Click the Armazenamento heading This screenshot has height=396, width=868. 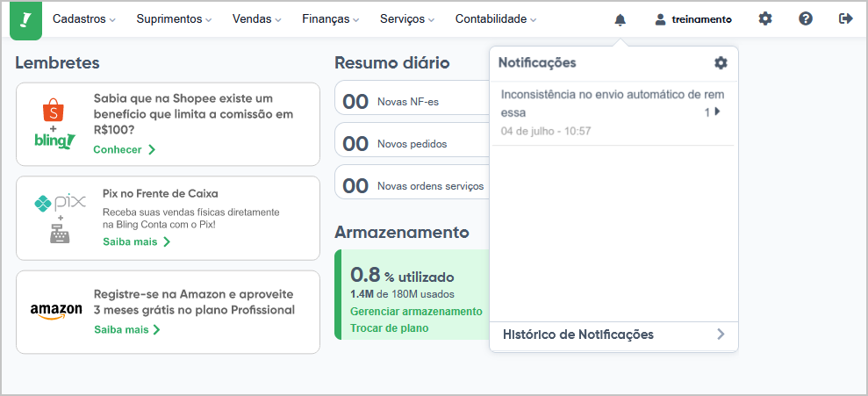[x=402, y=232]
